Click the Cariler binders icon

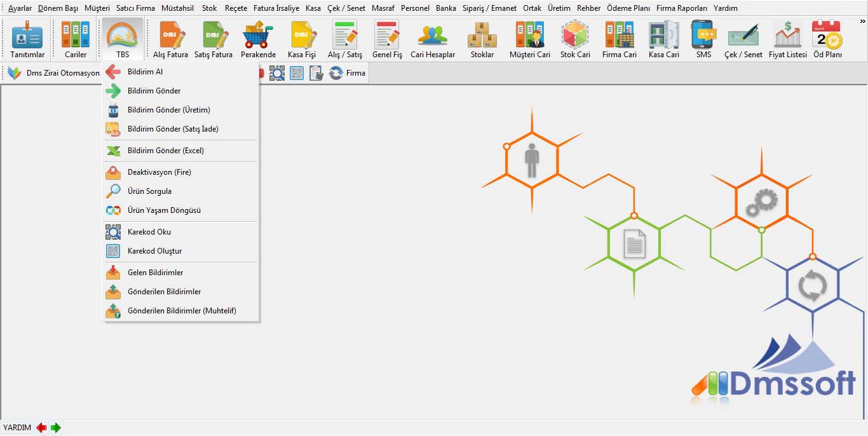76,39
